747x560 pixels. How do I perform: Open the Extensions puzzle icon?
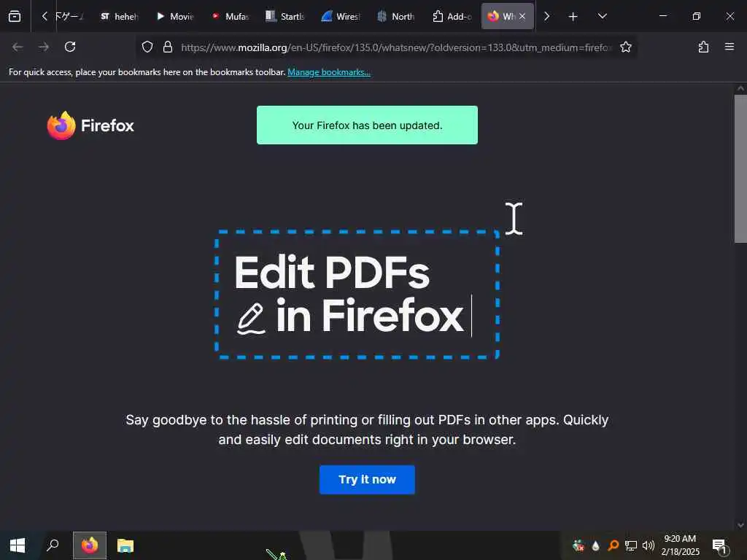[703, 47]
